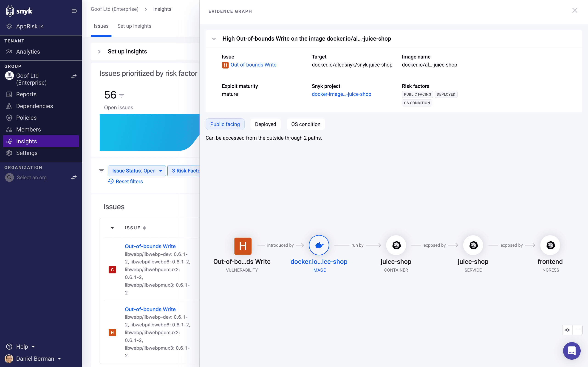The image size is (588, 367).
Task: Click the hamburger menu icon top-right
Action: tap(74, 11)
